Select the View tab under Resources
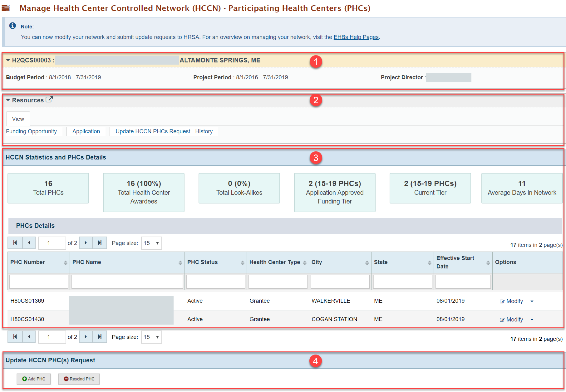The image size is (566, 392). click(x=18, y=119)
